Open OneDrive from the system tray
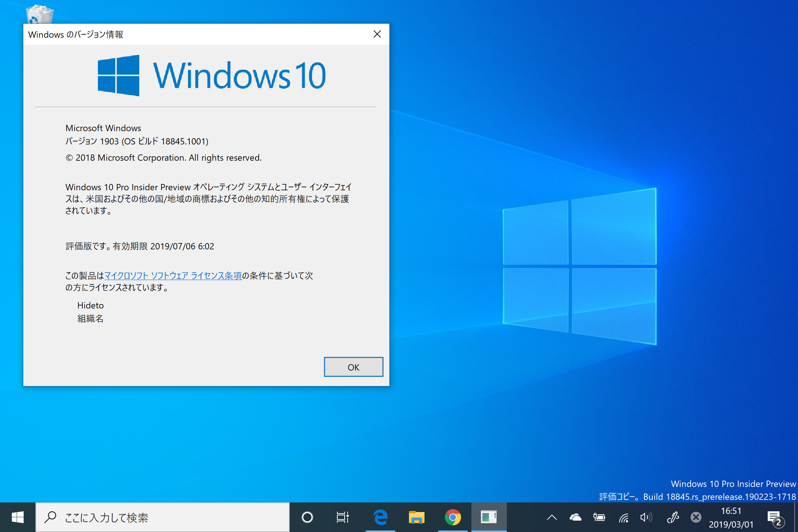The width and height of the screenshot is (798, 532). (575, 517)
